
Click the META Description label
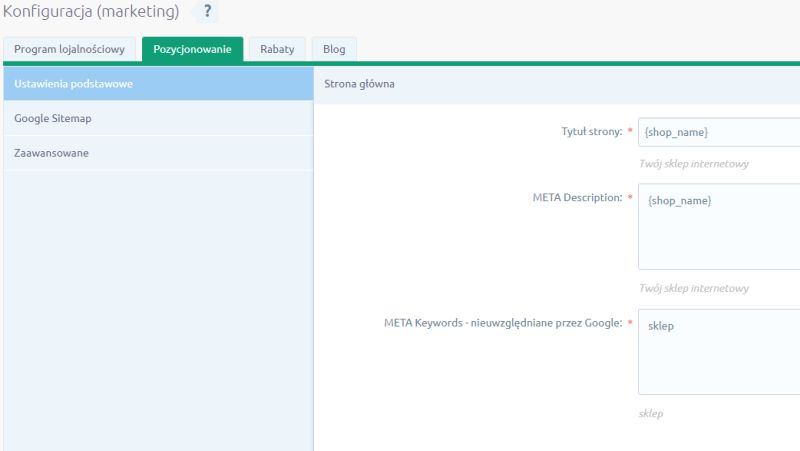pos(578,197)
